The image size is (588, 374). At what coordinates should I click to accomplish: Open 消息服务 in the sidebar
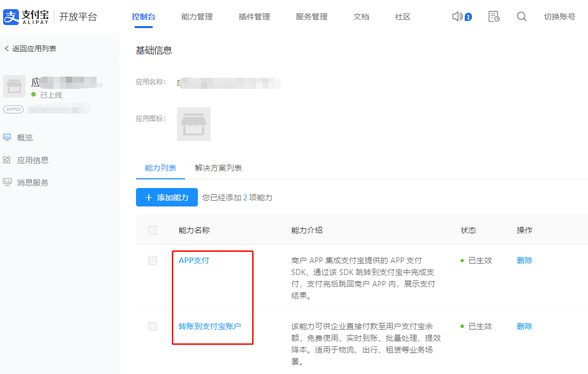pos(33,182)
